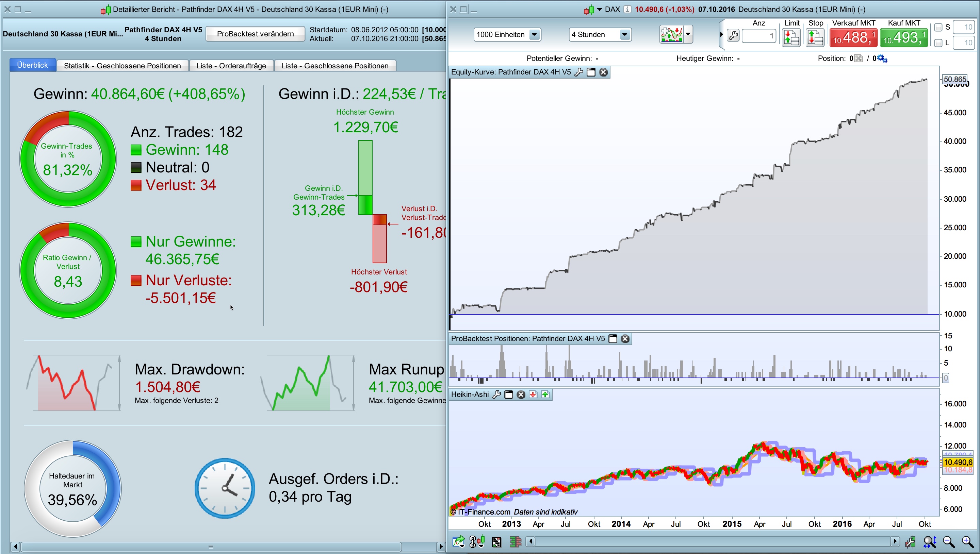The image size is (980, 554).
Task: Open the Limit order icon
Action: pyautogui.click(x=791, y=37)
